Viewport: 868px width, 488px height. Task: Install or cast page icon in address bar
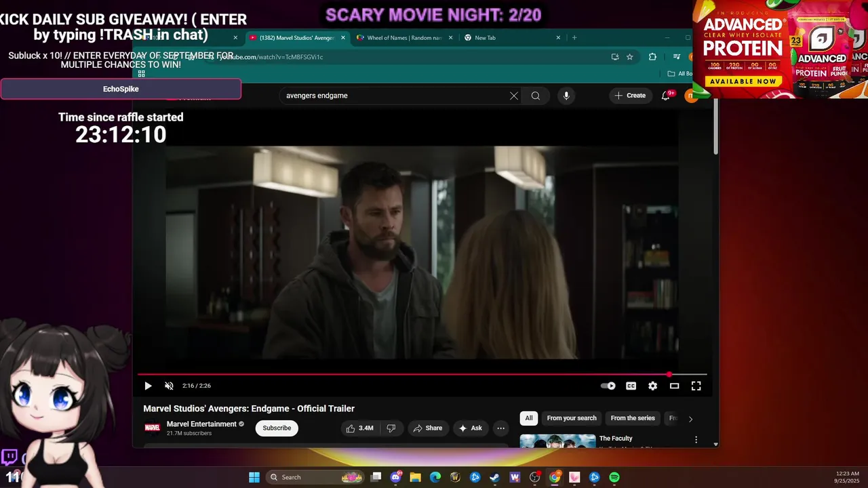(615, 57)
